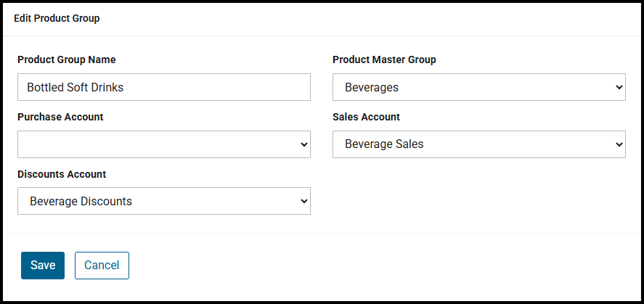Click the 'Sales Account' label

coord(366,117)
